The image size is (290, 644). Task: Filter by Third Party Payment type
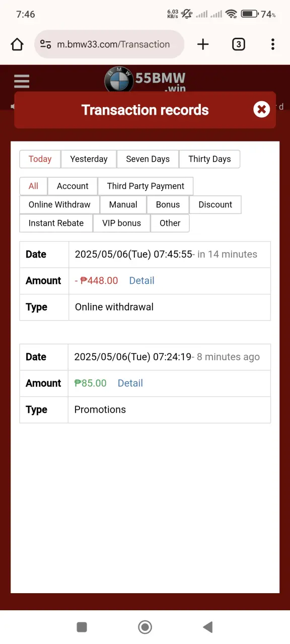pos(146,186)
